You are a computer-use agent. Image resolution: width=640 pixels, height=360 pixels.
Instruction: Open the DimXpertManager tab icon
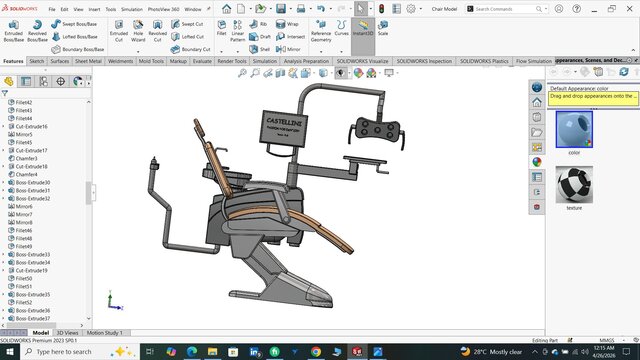60,82
